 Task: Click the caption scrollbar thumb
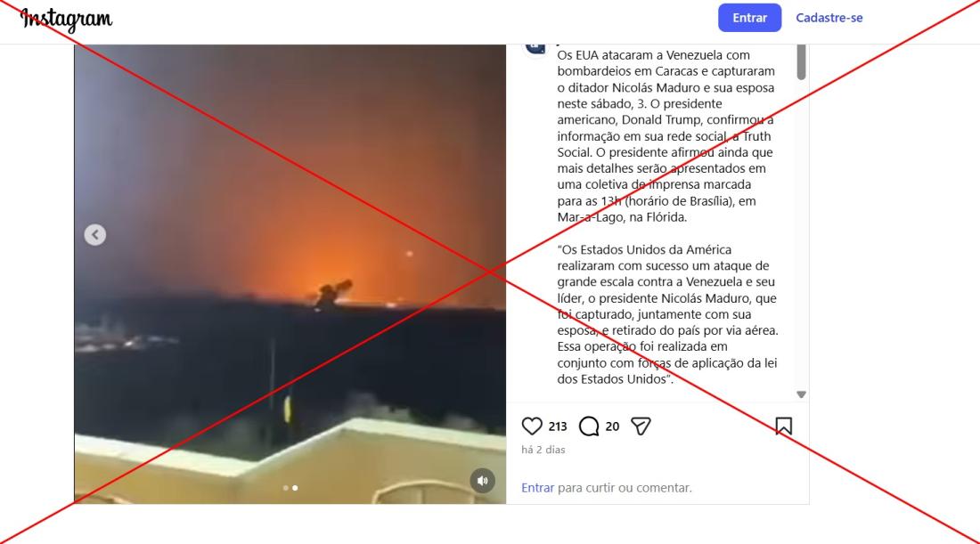801,61
